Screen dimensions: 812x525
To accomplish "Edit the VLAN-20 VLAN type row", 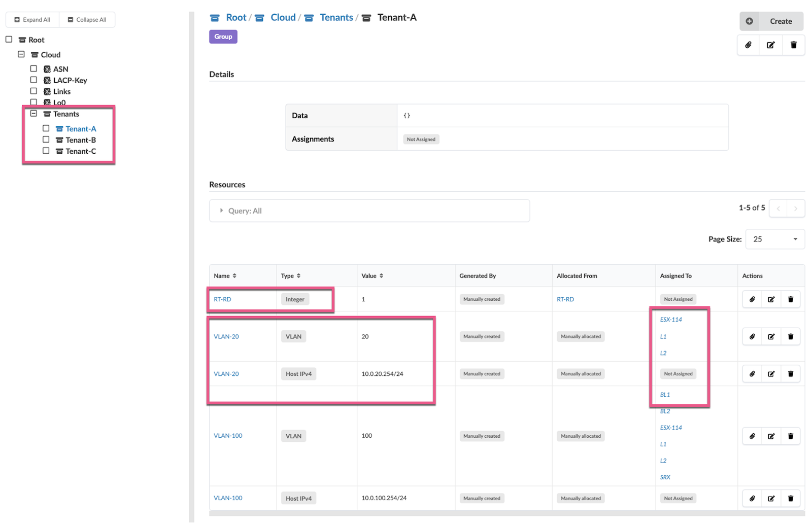I will coord(771,336).
